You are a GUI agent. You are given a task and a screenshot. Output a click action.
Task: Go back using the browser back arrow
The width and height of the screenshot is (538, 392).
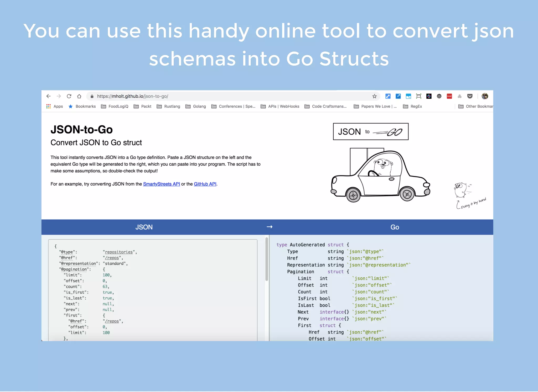48,96
